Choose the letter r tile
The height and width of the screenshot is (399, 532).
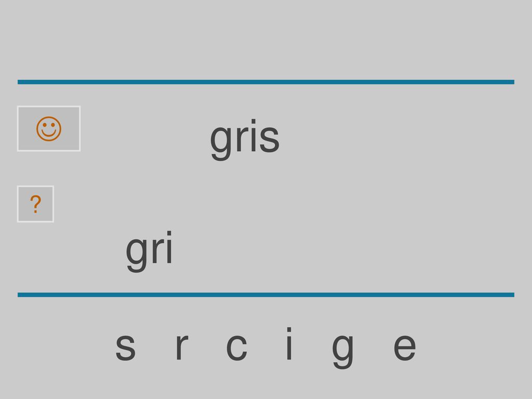182,347
